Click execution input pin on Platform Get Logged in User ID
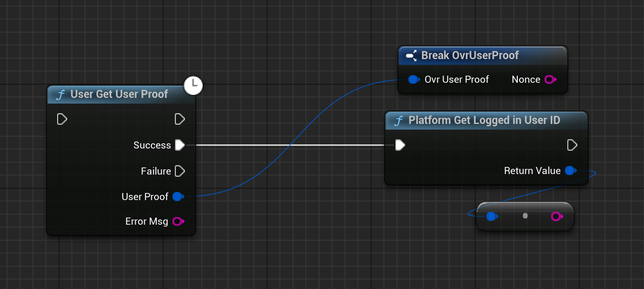This screenshot has width=644, height=289. (400, 145)
